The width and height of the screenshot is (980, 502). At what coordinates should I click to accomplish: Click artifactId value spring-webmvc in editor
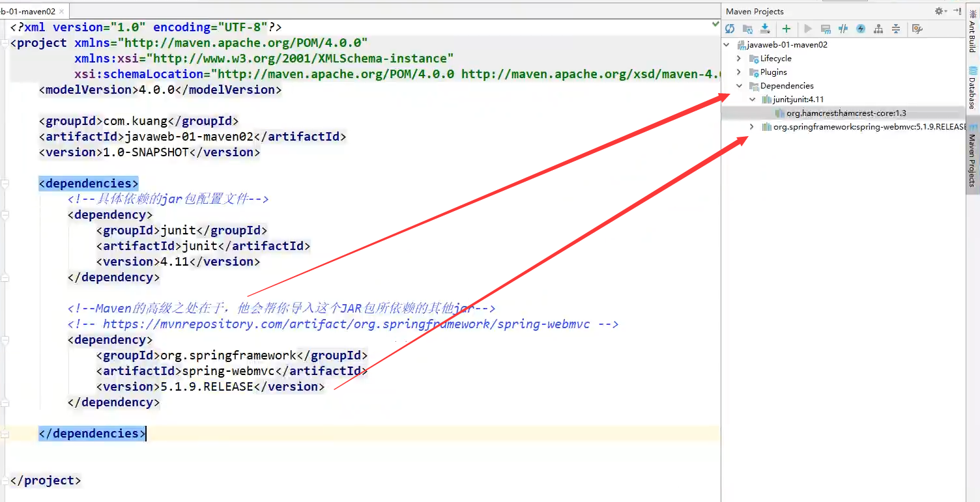[x=228, y=371]
